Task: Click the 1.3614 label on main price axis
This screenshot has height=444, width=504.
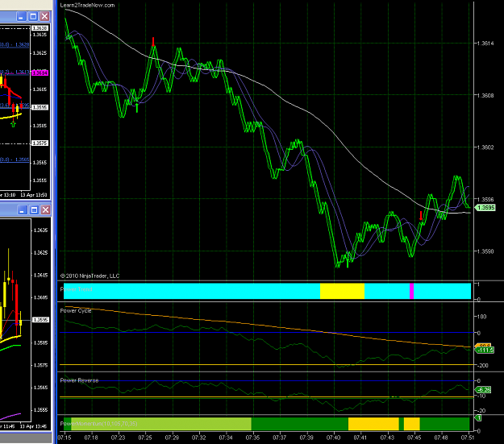Action: tap(485, 44)
